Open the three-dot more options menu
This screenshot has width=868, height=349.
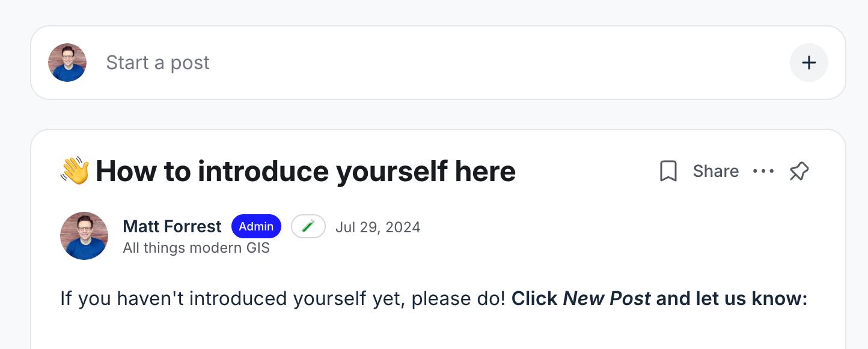tap(763, 171)
